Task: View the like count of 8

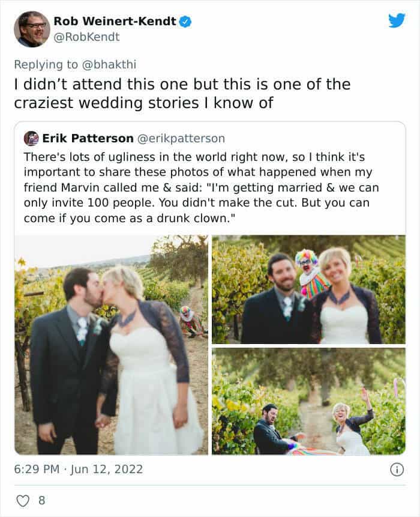Action: (41, 500)
